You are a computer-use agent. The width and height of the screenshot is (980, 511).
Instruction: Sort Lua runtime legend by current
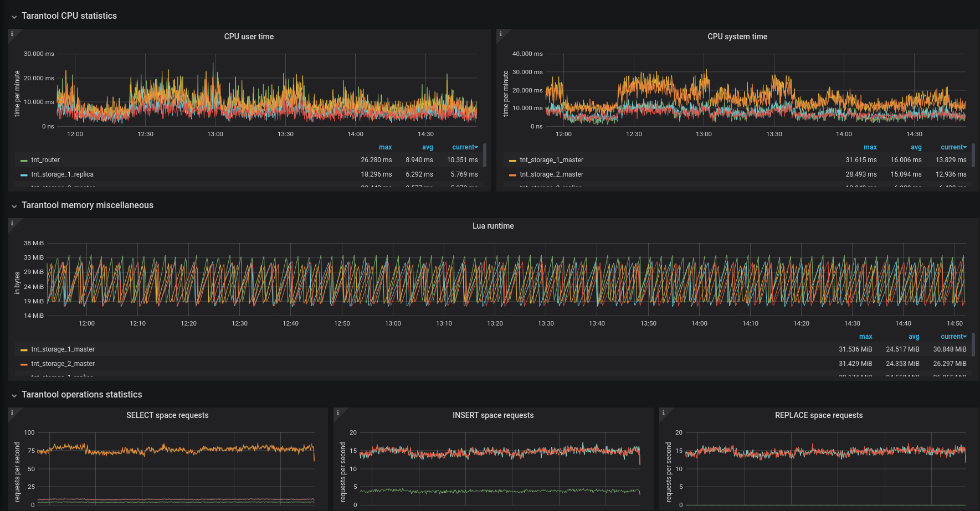pos(953,337)
